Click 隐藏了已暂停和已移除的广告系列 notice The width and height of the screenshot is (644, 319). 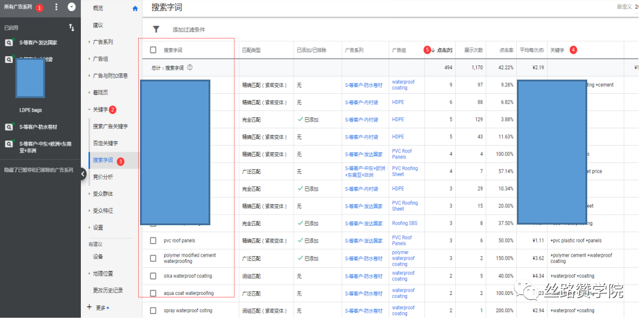click(39, 169)
